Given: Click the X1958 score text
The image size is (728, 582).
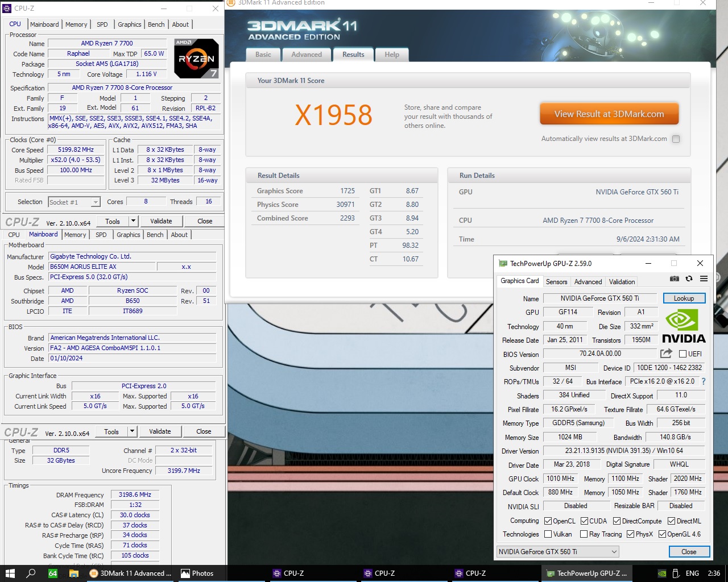Looking at the screenshot, I should tap(333, 115).
